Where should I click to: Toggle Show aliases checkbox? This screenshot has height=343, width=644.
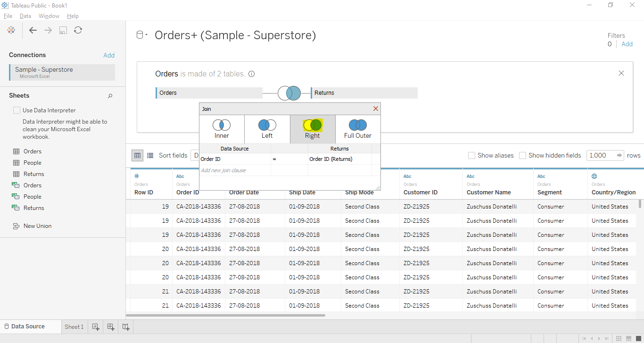471,155
